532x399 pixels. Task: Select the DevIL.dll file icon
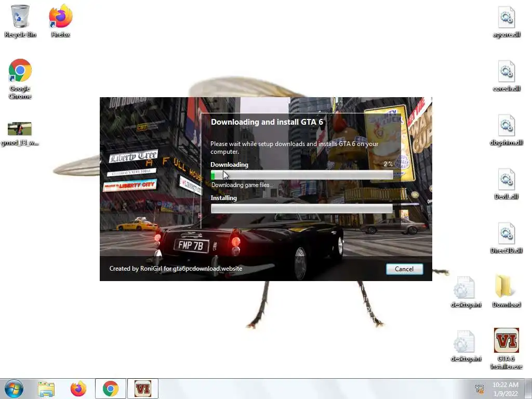[x=506, y=184]
